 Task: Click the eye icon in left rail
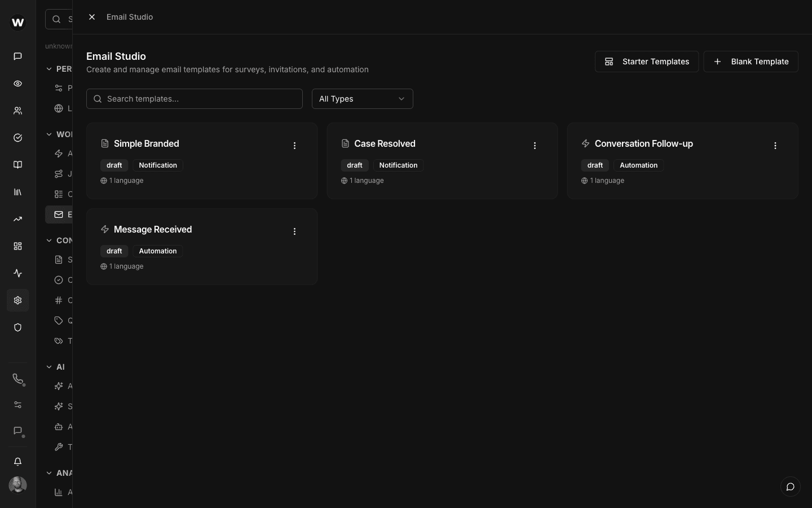point(17,84)
